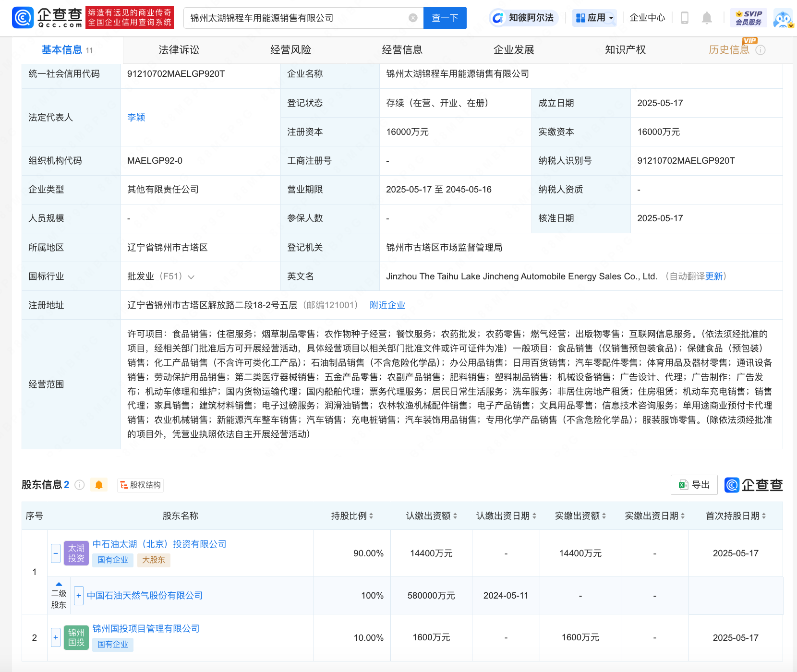Click 大股东 tag on first shareholder
Screen dimensions: 797x672
[154, 560]
